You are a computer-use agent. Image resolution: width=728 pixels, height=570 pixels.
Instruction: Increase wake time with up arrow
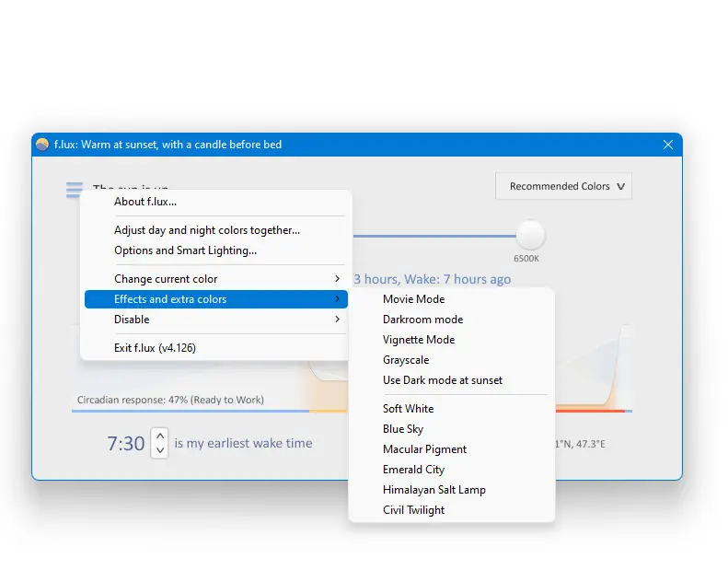click(160, 436)
